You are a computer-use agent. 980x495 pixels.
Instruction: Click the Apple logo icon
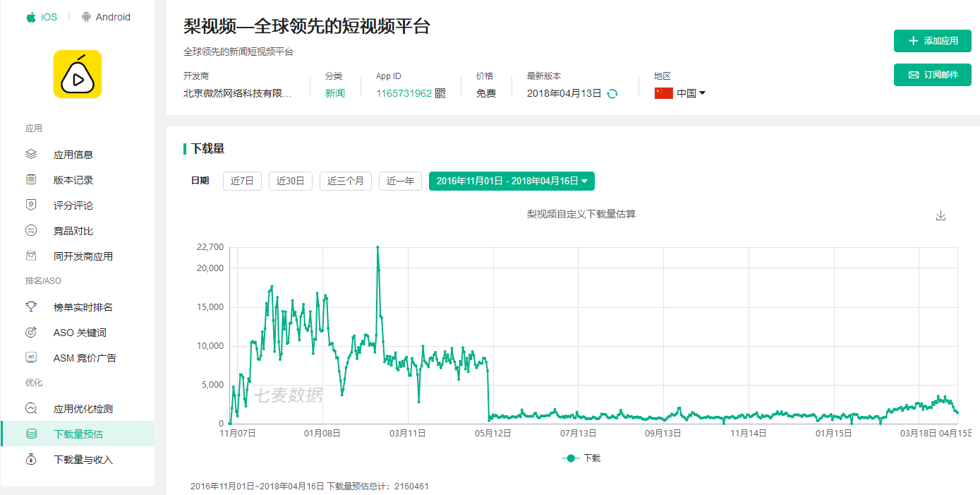point(31,17)
